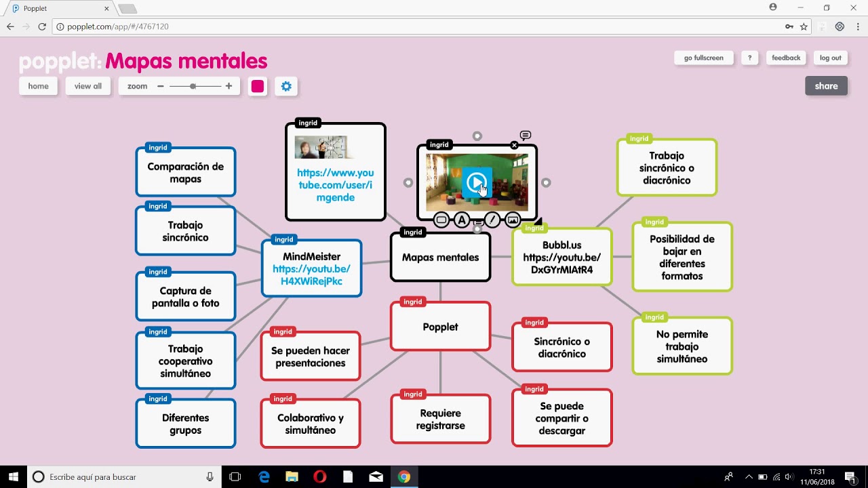Select the 'Diferentes grupos' popple
Screen dimensions: 868x488
pos(185,424)
